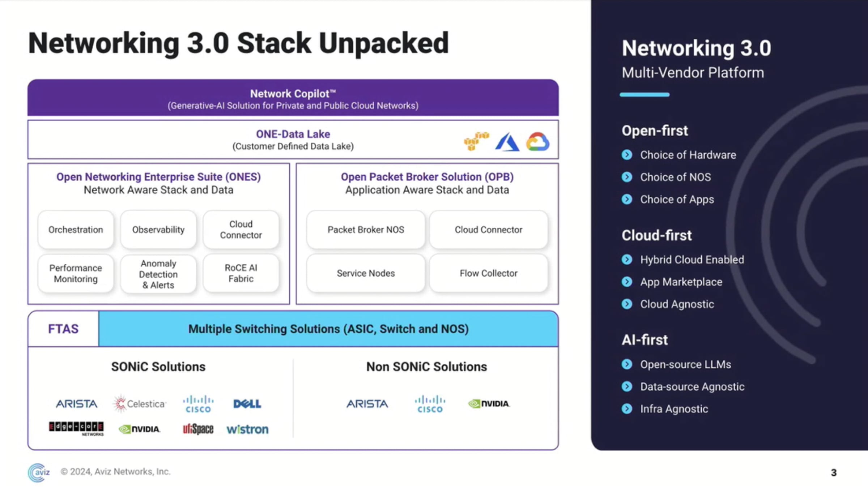Click NVIDIA logo under Non SONiC Solutions
The width and height of the screenshot is (868, 488).
pyautogui.click(x=489, y=403)
